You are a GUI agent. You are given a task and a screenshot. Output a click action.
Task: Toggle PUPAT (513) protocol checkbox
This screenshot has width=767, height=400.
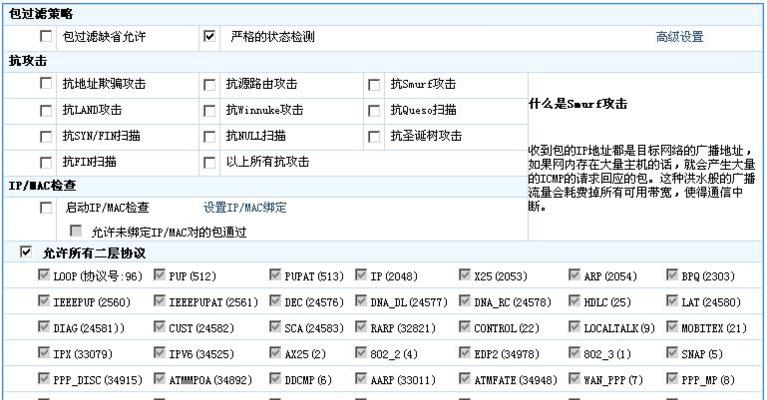[x=275, y=275]
